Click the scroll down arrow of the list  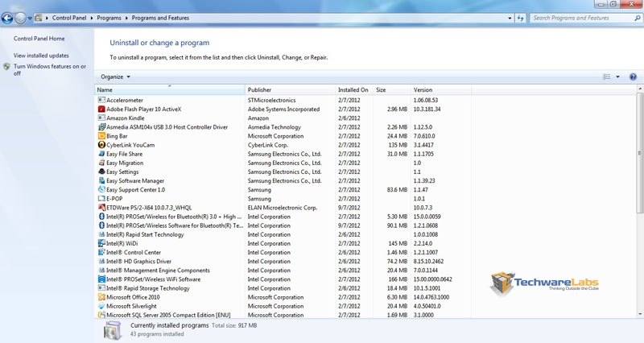640,314
